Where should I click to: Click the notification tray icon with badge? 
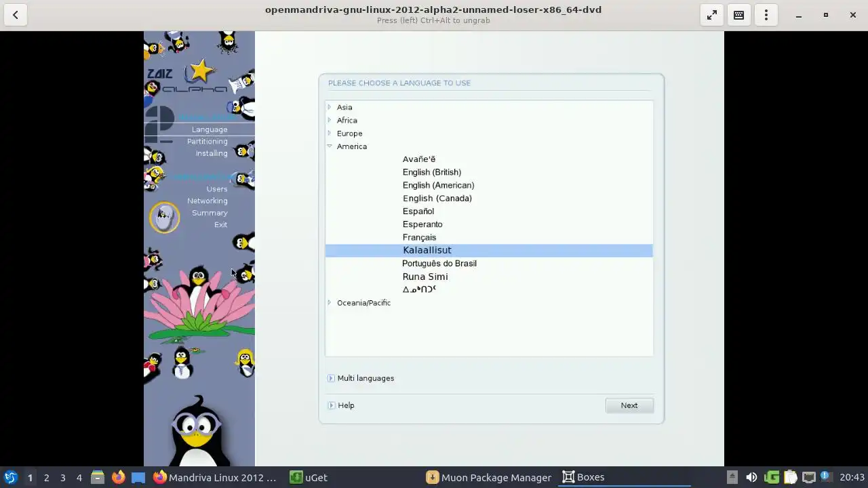pos(825,477)
